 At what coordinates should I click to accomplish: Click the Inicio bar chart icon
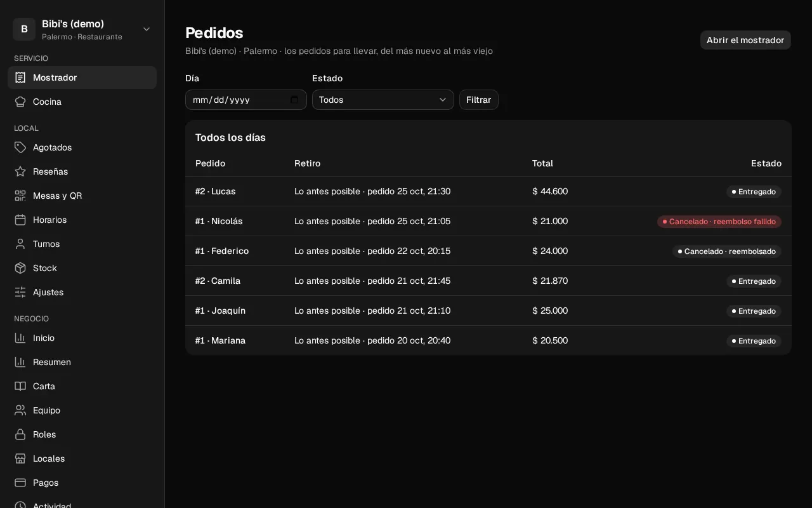click(20, 338)
